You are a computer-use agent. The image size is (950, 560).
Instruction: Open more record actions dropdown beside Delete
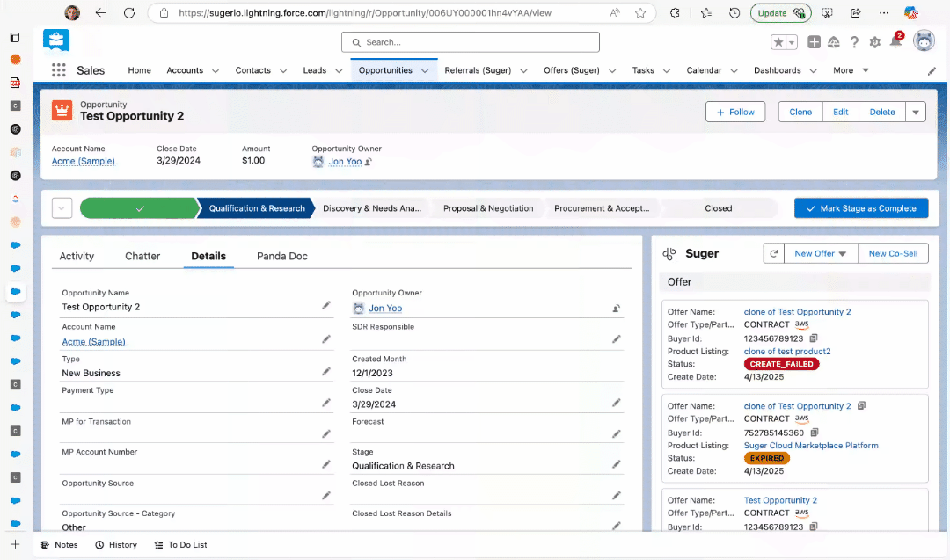(916, 112)
